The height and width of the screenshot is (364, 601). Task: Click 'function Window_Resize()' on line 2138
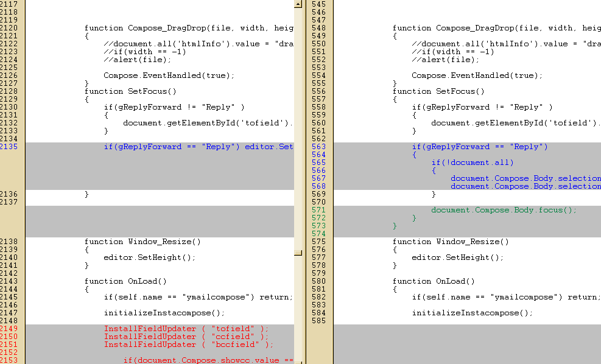pos(142,242)
